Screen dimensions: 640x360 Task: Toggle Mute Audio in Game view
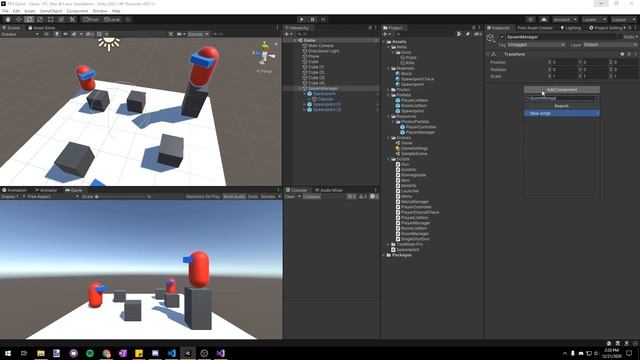pos(234,196)
